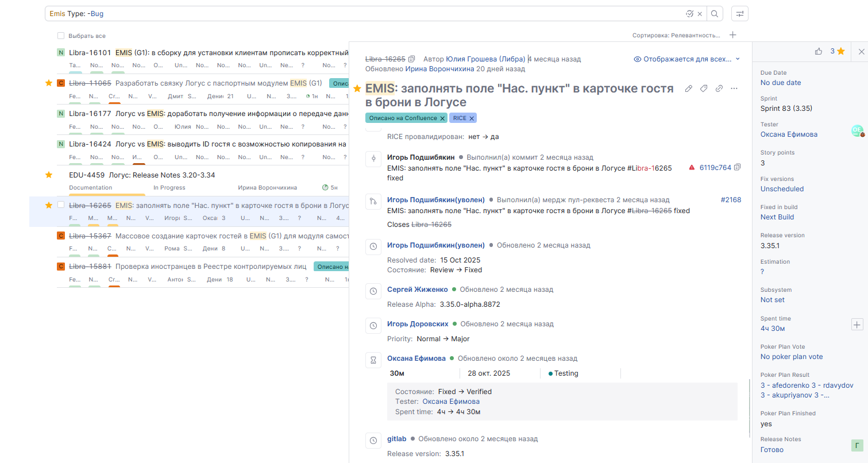Screen dimensions: 868x463
Task: Click the tag icon beside issue title
Action: click(x=704, y=88)
